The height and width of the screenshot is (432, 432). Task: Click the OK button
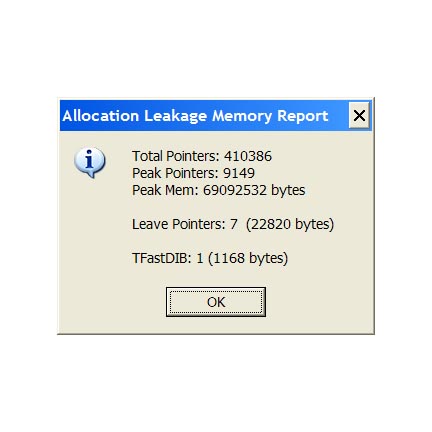tap(216, 302)
